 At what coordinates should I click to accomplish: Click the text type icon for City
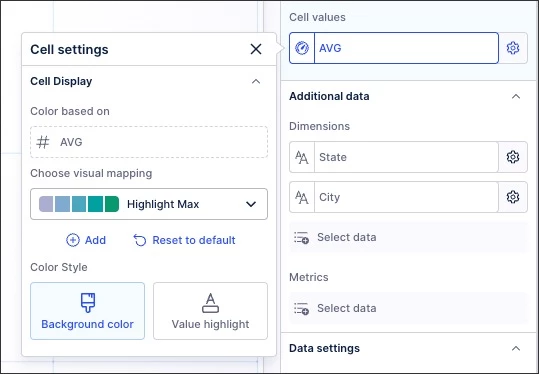(x=302, y=197)
